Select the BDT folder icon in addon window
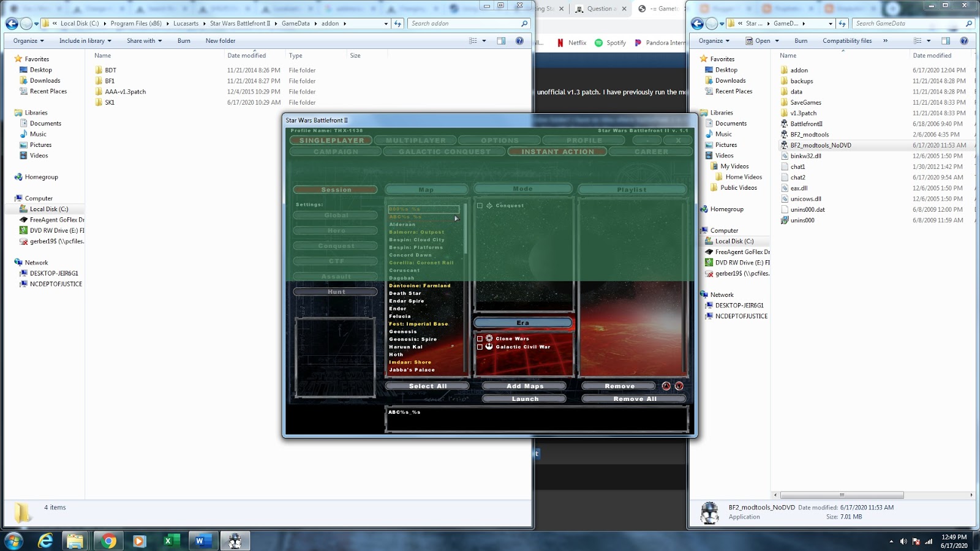980x551 pixels. click(x=99, y=70)
